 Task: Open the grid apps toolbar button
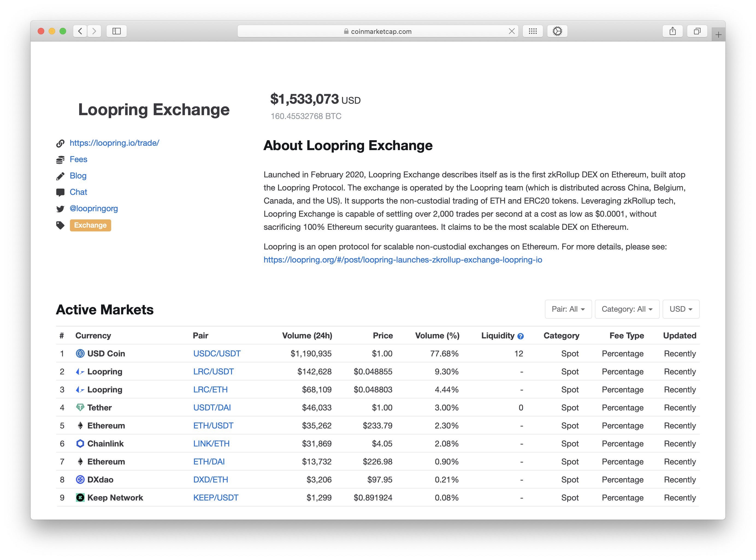tap(533, 31)
